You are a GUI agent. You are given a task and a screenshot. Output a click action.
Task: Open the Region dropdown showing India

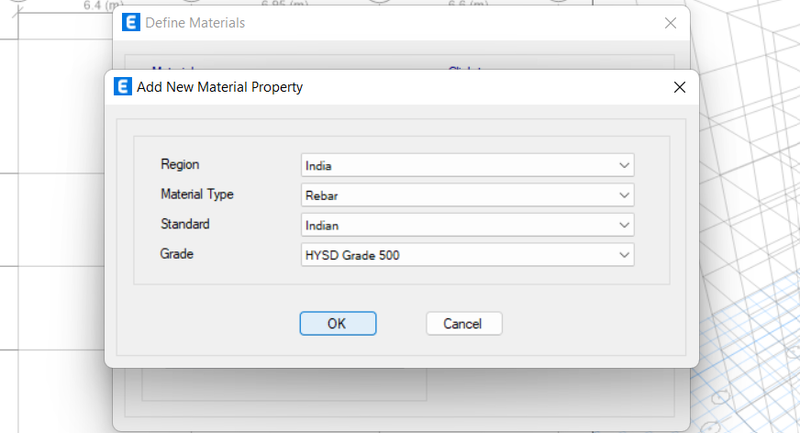467,165
